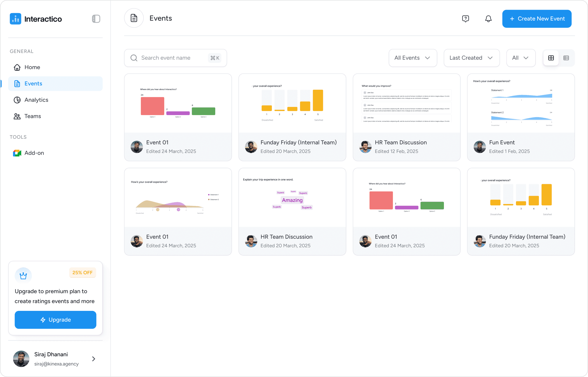Screen dimensions: 588x377
Task: Open Teams in sidebar
Action: click(33, 116)
